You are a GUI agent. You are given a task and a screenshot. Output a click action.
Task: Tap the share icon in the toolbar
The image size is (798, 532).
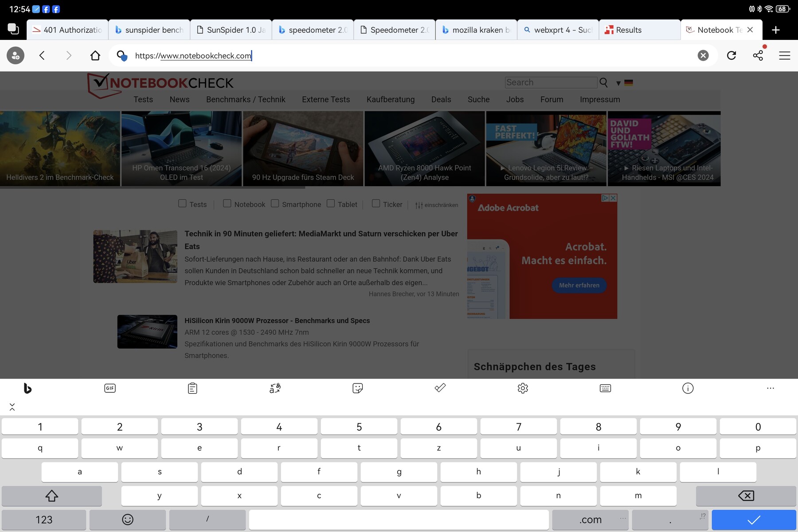point(758,55)
